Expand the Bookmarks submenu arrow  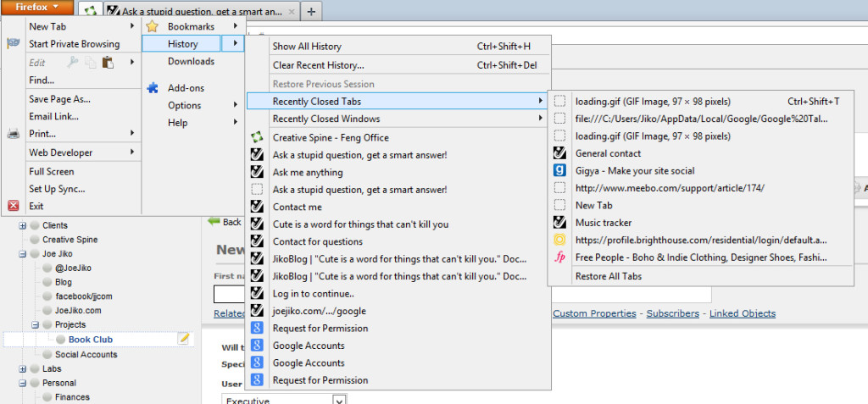point(236,25)
